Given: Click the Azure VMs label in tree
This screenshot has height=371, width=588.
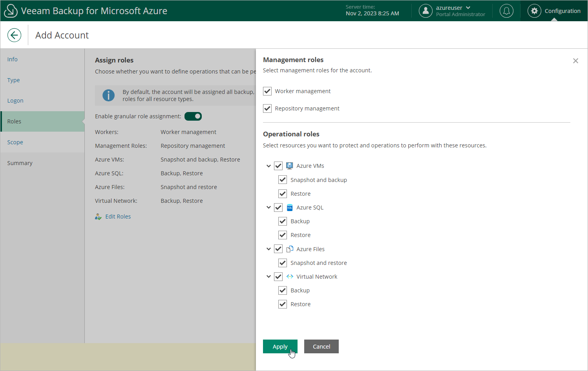Looking at the screenshot, I should tap(310, 166).
